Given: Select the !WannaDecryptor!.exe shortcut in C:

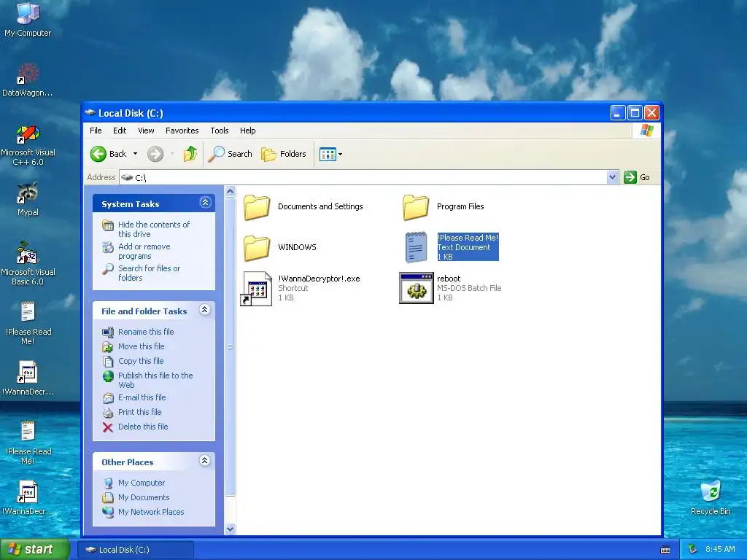Looking at the screenshot, I should click(x=300, y=288).
